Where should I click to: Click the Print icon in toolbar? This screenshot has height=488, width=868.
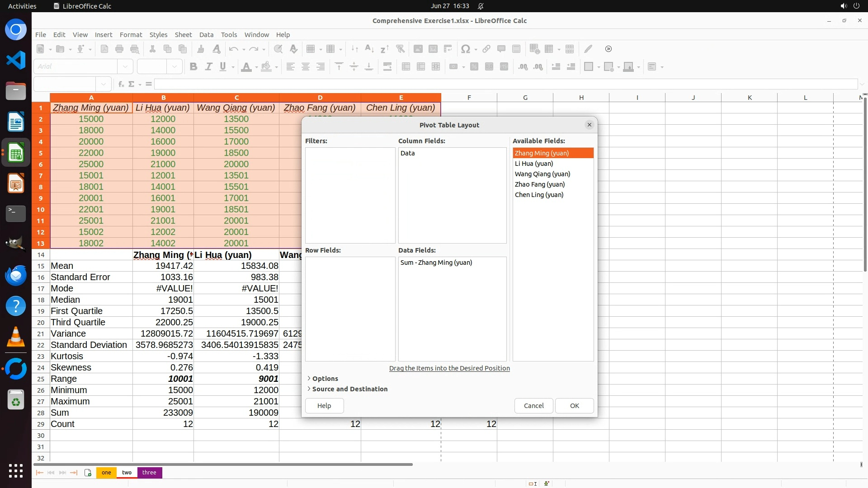click(x=119, y=49)
